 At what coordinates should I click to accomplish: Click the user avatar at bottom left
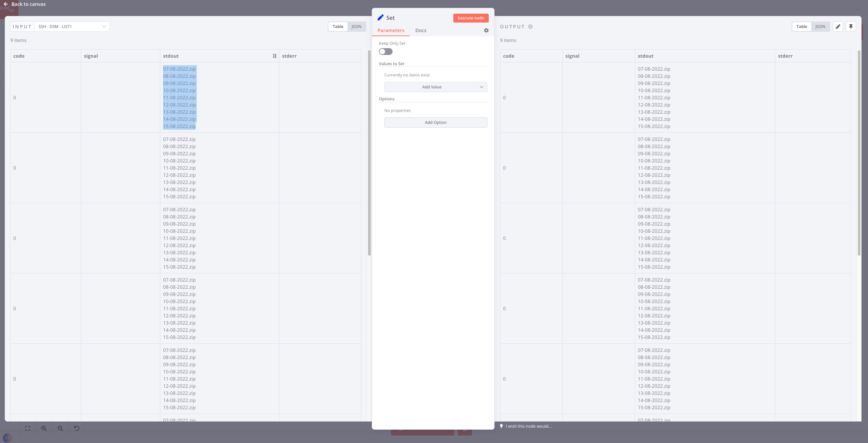tap(8, 438)
